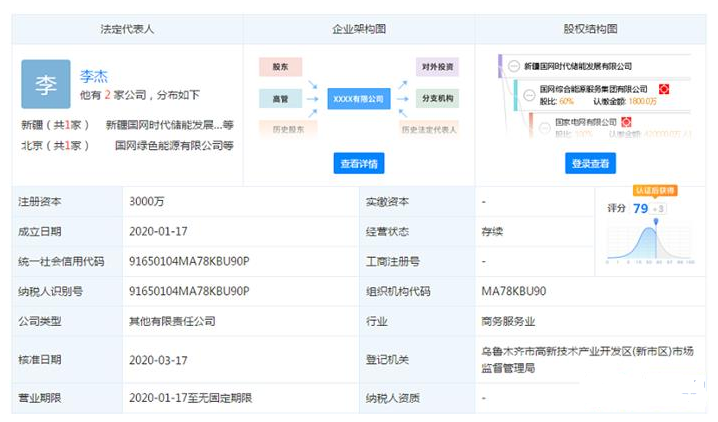Click operating status 存续

pos(492,231)
